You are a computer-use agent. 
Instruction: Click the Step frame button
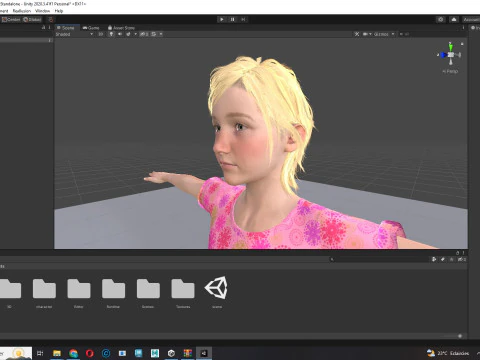(243, 19)
